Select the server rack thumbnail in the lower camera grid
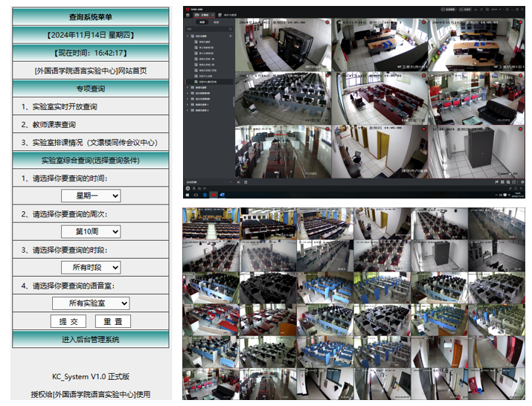Screen dimensions: 532x406 tap(439, 254)
